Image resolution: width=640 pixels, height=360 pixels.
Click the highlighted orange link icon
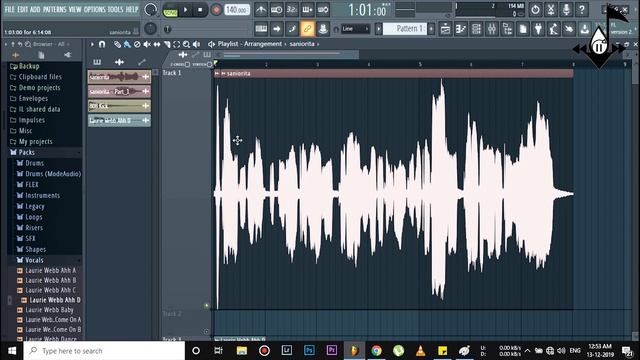click(x=307, y=29)
